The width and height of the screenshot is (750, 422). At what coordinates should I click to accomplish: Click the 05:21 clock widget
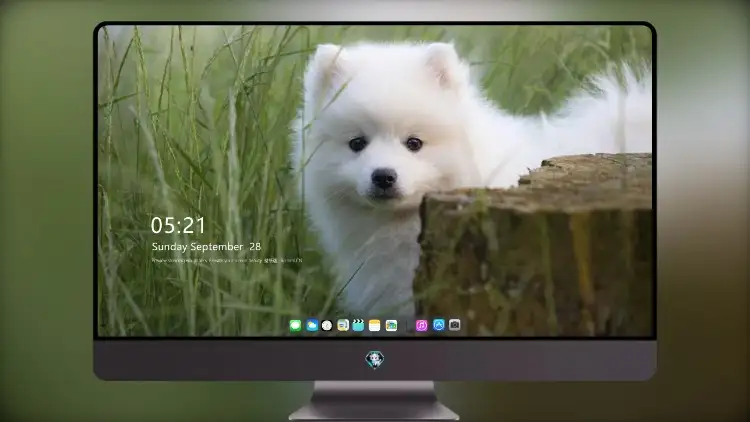178,225
